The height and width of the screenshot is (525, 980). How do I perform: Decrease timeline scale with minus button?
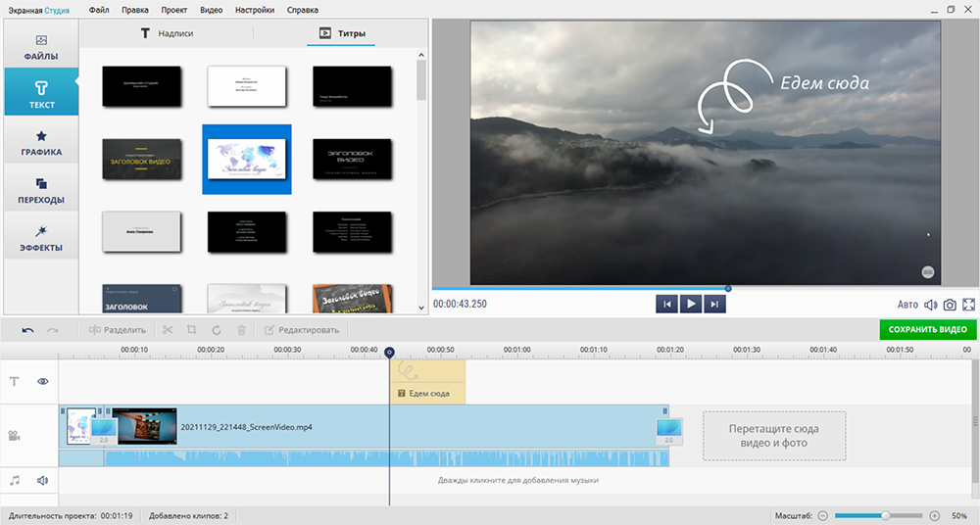(x=823, y=515)
